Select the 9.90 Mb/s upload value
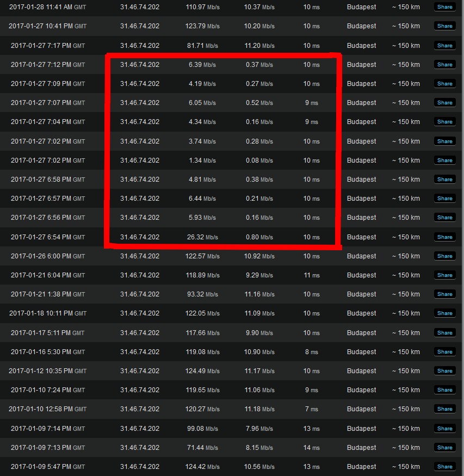The image size is (464, 476). (259, 333)
